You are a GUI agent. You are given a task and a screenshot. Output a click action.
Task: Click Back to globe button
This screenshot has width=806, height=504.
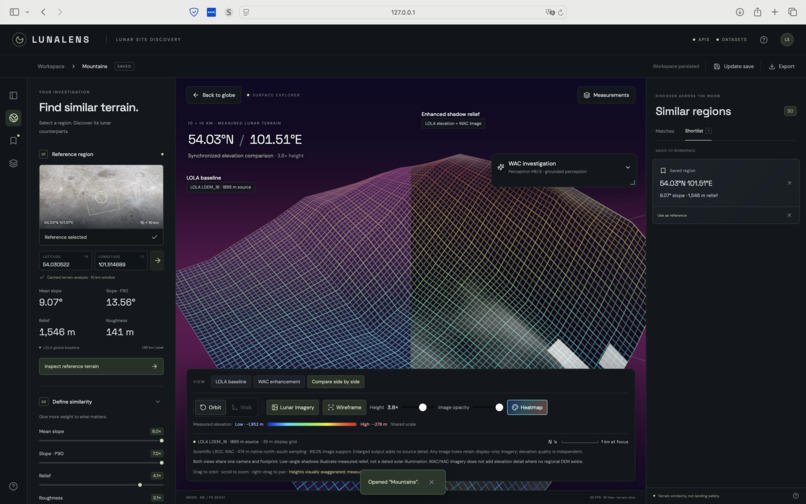(214, 95)
